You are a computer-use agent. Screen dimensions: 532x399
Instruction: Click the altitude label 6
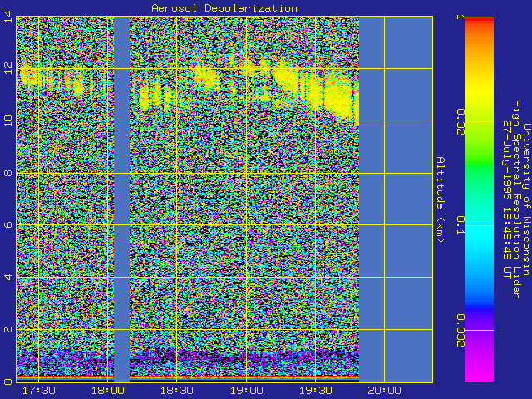pyautogui.click(x=8, y=225)
